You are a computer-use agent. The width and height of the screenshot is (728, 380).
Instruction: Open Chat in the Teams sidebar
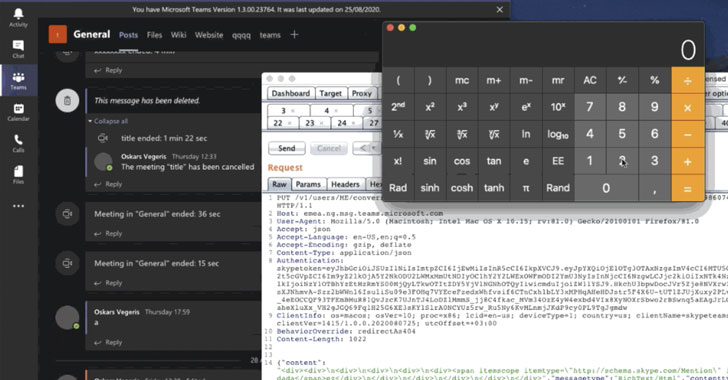[18, 49]
